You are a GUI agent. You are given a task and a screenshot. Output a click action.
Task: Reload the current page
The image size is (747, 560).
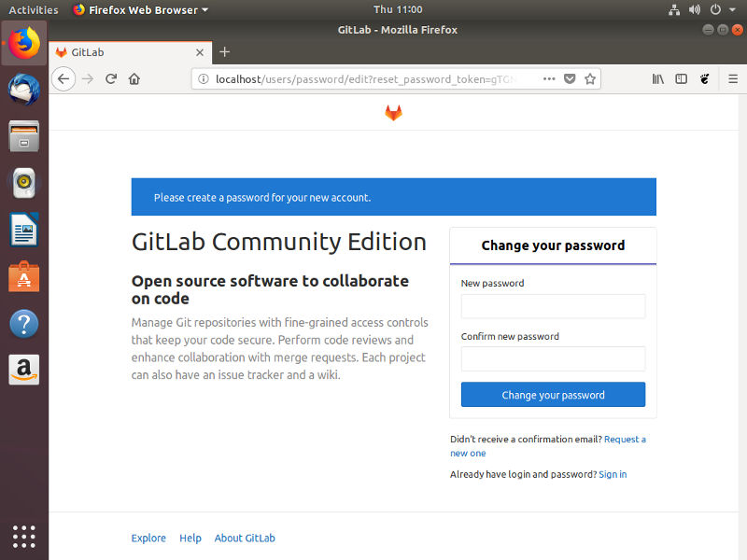pyautogui.click(x=111, y=78)
